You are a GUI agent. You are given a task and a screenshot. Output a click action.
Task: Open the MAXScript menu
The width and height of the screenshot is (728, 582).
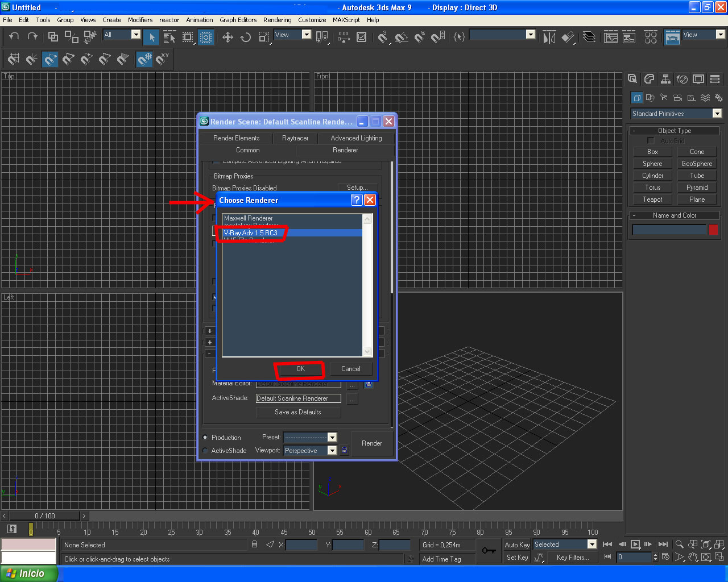click(x=346, y=20)
